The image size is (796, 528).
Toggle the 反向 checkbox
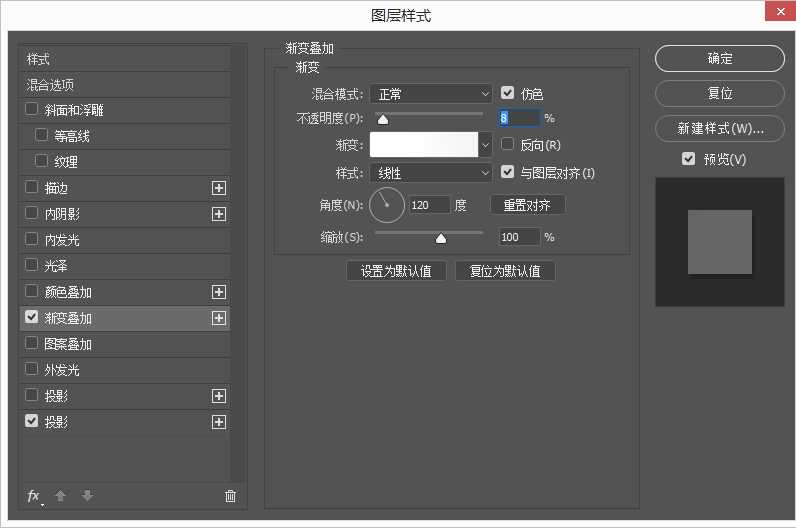508,145
